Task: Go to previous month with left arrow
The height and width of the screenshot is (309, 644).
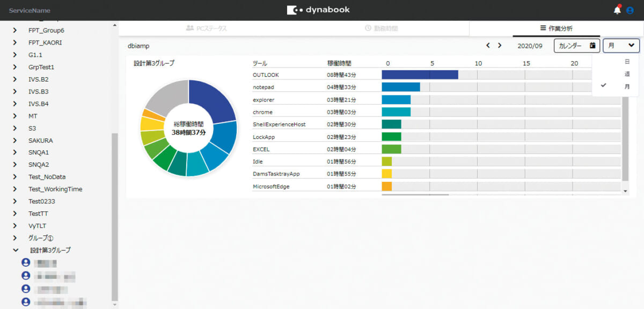Action: click(x=488, y=46)
